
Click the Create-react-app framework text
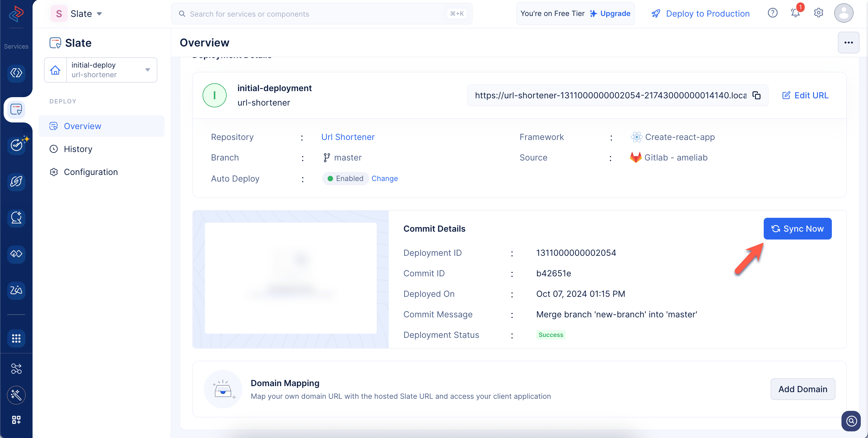680,137
